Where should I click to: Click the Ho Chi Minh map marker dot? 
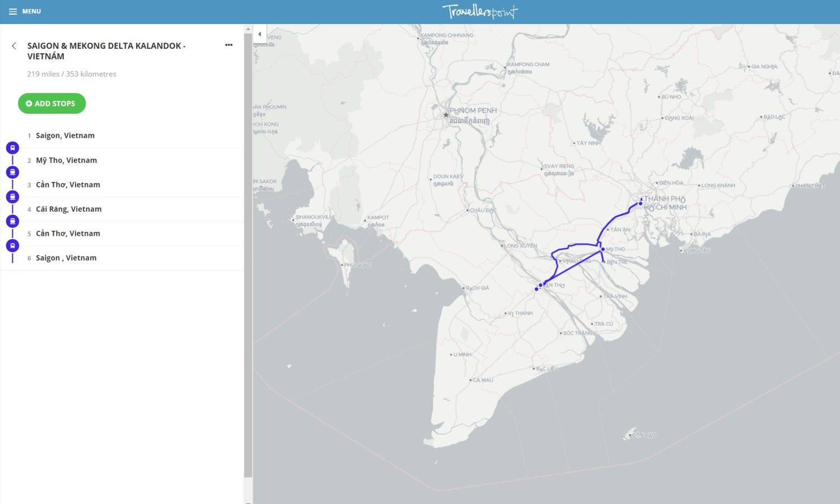(641, 203)
